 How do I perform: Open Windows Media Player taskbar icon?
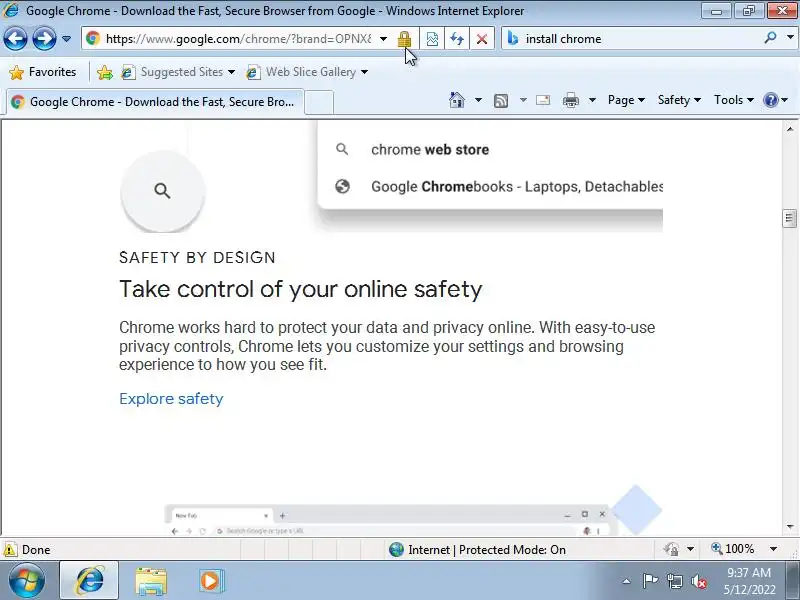point(210,581)
